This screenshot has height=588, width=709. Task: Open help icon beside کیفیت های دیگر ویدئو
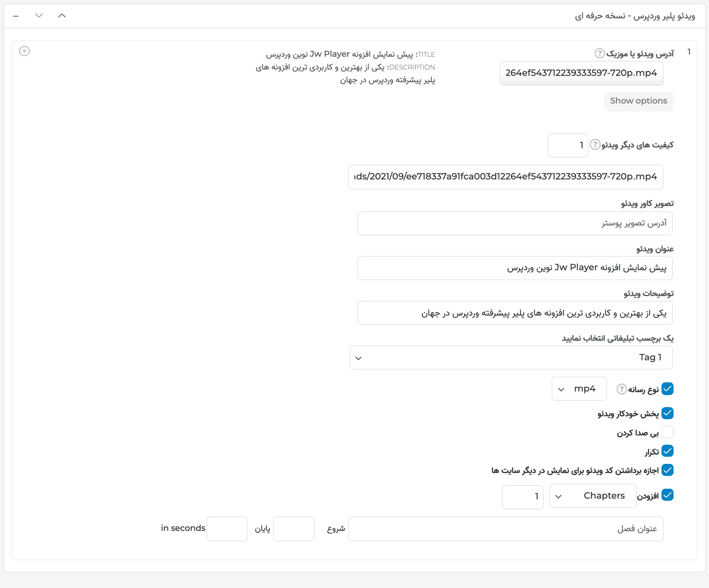[x=595, y=144]
